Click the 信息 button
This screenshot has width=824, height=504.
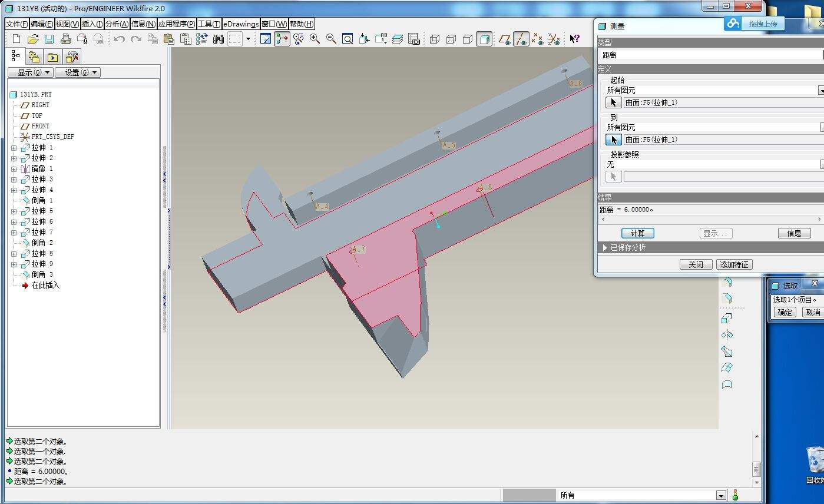794,233
